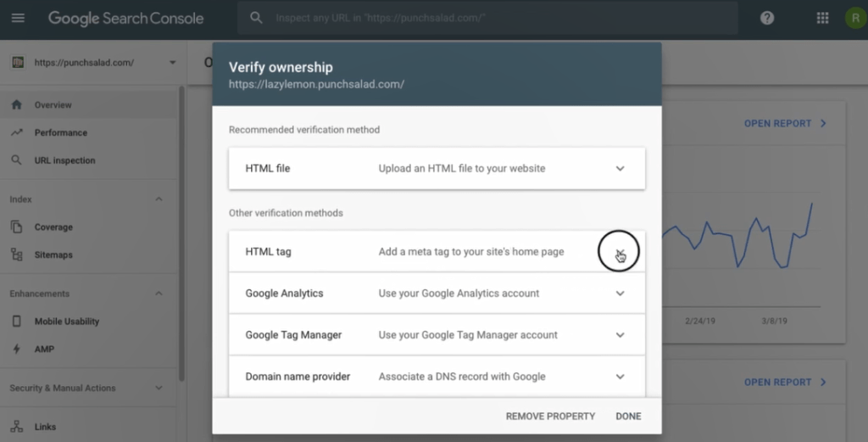Expand Security & Manual Actions section
The image size is (868, 442).
pos(159,388)
